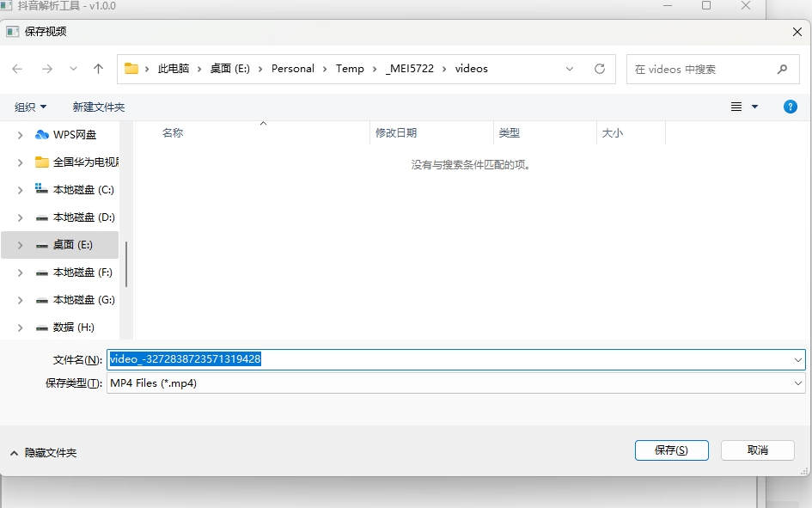Collapse folders via 隐藏文件夹

(43, 452)
